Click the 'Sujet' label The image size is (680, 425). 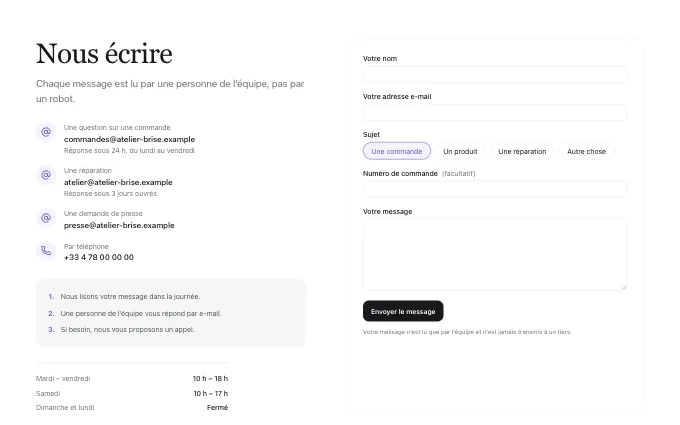point(371,135)
